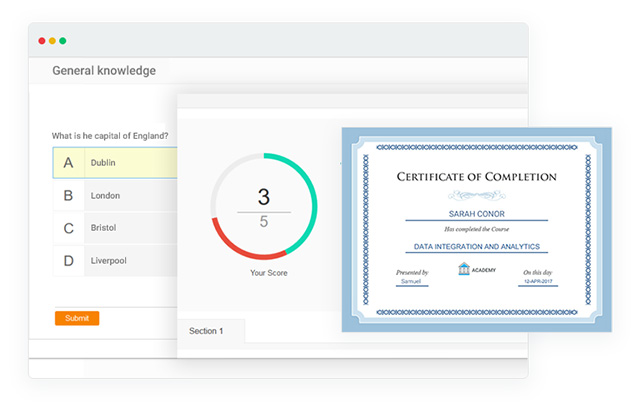Click the yellow minimize window dot
640x410 pixels.
52,41
